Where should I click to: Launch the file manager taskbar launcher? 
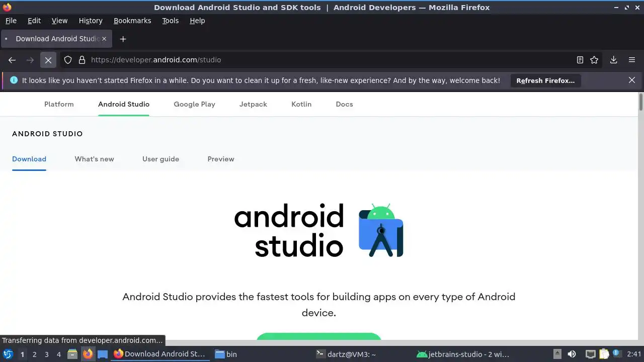(72, 354)
